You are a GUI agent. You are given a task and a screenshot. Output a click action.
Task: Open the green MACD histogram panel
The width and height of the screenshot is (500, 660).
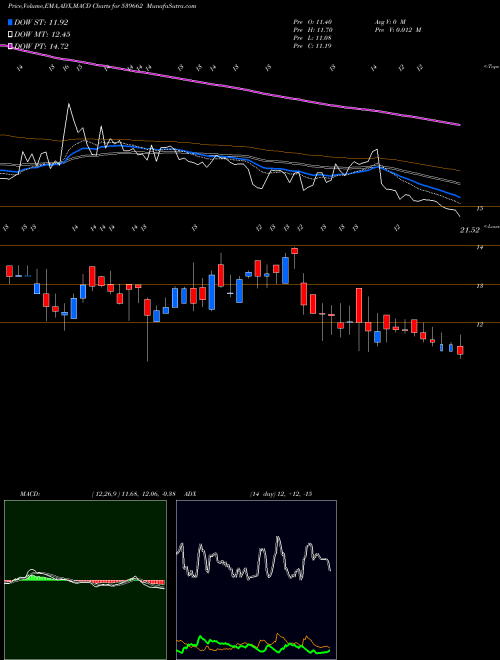tap(85, 580)
